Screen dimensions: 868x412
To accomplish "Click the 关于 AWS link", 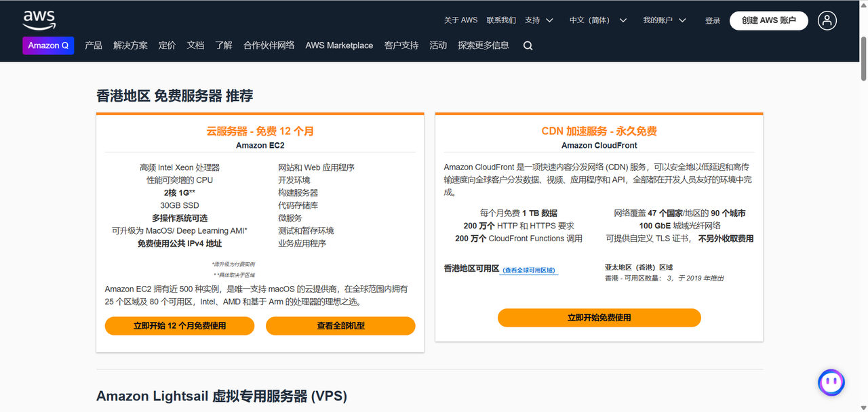I will click(x=461, y=20).
